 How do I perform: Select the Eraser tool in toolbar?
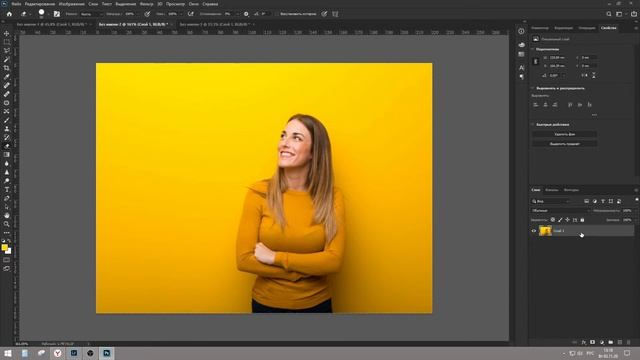(7, 146)
